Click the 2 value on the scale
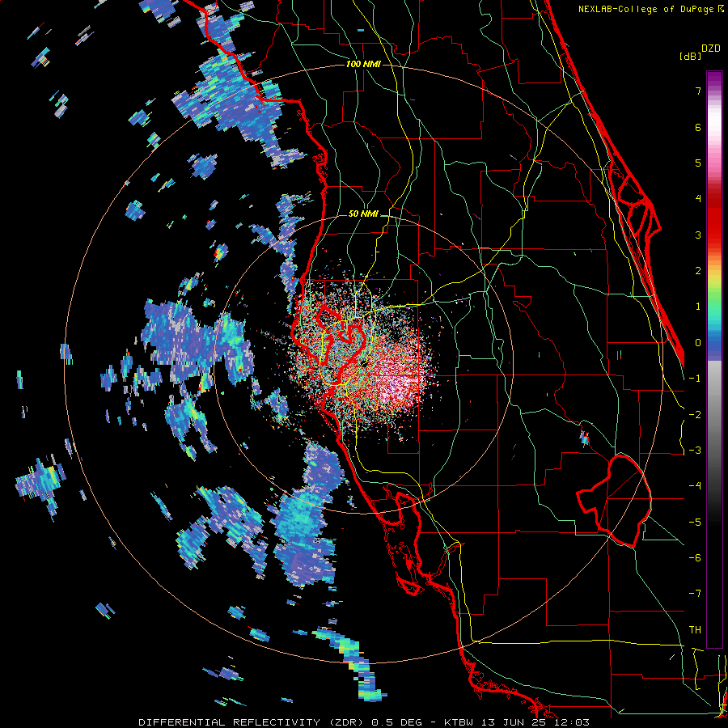Viewport: 728px width, 728px height. tap(698, 271)
